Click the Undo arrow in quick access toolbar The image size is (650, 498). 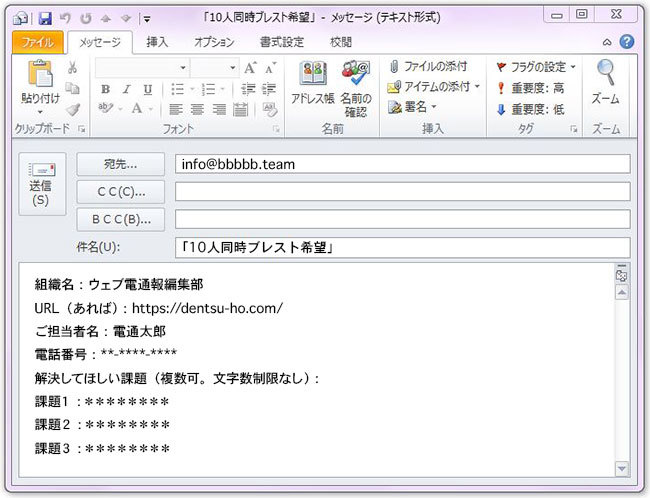tap(65, 18)
